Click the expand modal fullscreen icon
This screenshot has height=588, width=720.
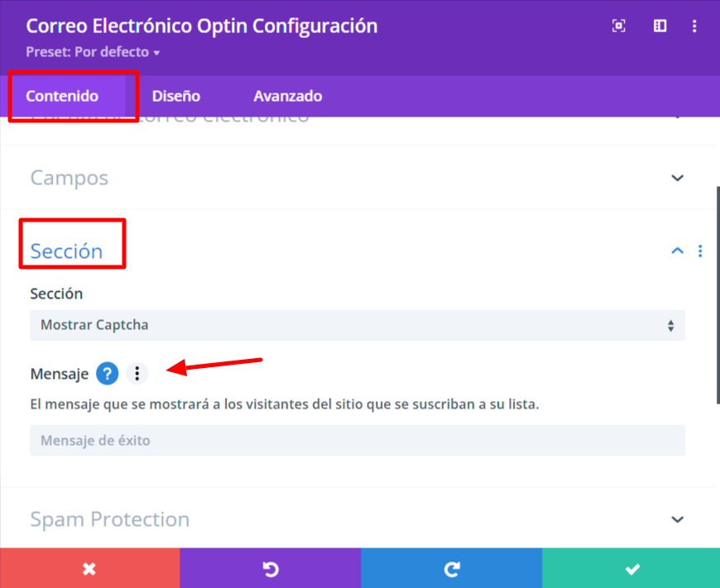pos(618,26)
